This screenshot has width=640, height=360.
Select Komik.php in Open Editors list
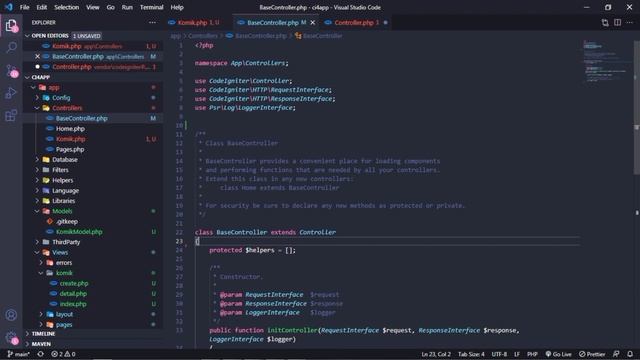click(93, 46)
